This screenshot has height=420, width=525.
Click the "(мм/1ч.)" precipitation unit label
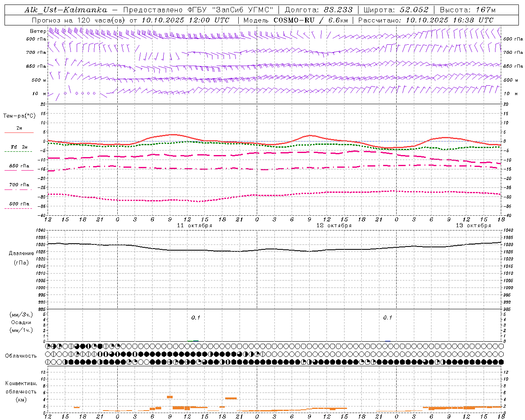(x=21, y=330)
